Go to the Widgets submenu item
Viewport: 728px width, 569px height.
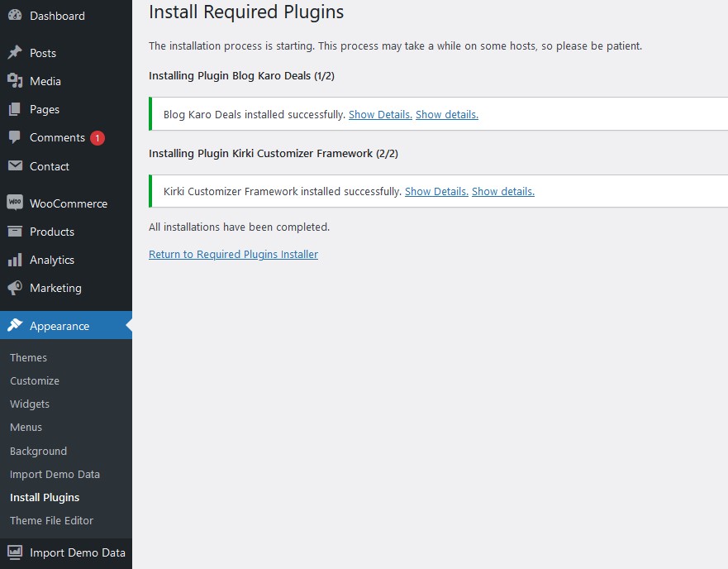(30, 404)
